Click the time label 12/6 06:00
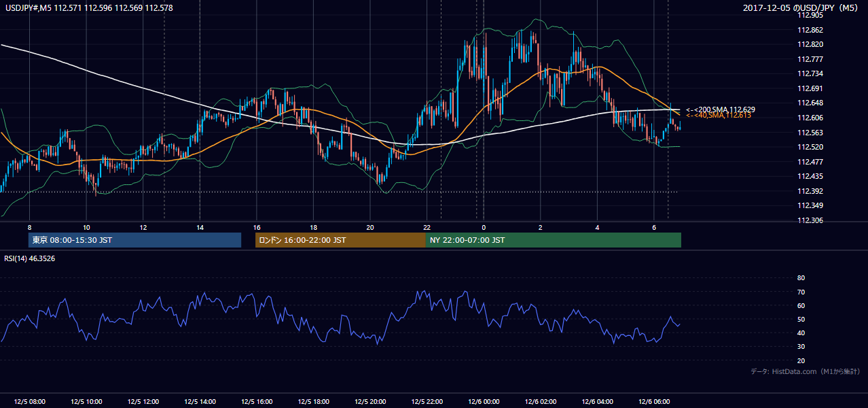Viewport: 868px width, 408px height. [x=653, y=402]
